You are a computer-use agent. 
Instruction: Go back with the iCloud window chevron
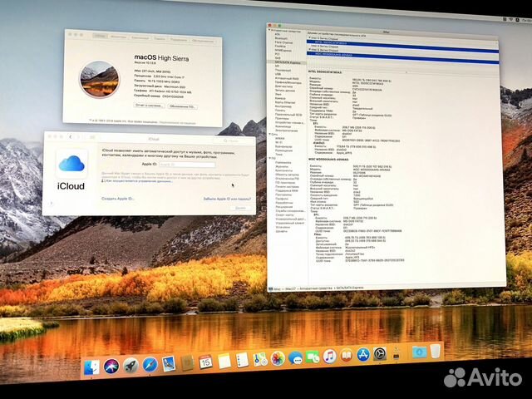[x=70, y=136]
